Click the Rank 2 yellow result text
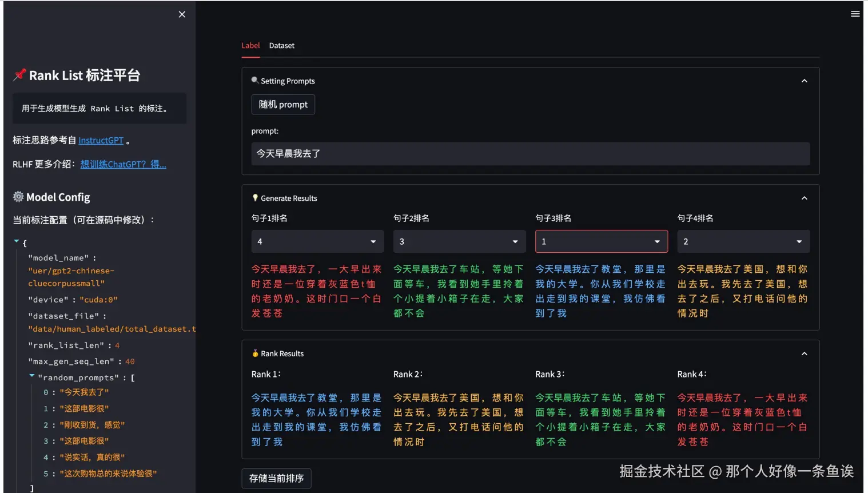The height and width of the screenshot is (493, 868). [x=458, y=420]
